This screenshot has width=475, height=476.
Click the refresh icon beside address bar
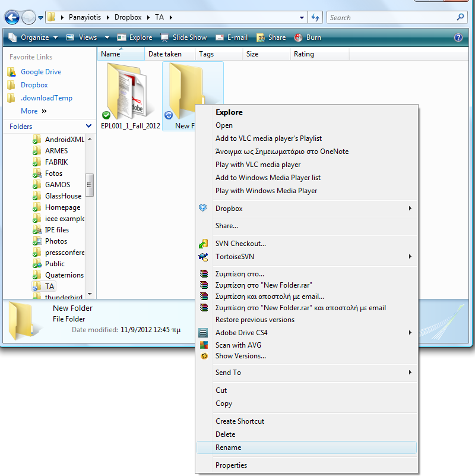tap(315, 18)
